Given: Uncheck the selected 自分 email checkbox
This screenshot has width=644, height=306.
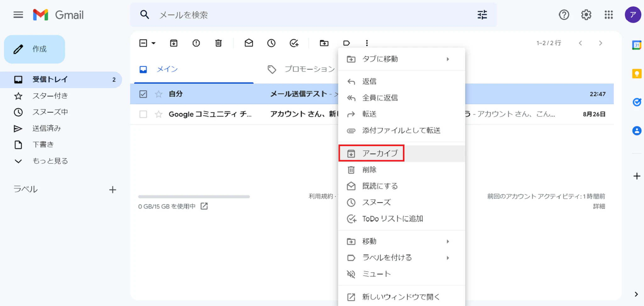Looking at the screenshot, I should [x=143, y=94].
